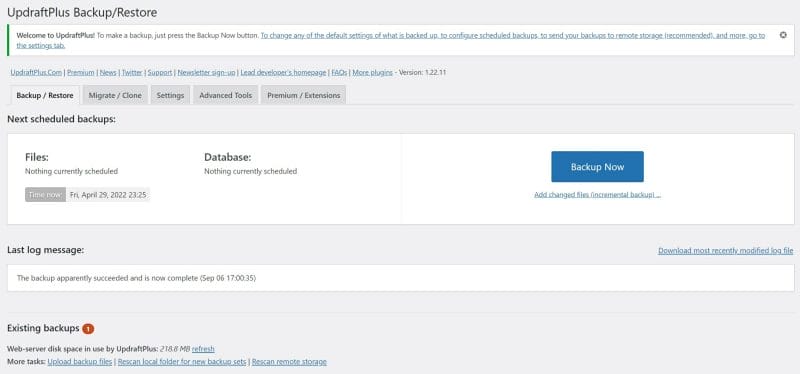Click the Backup Now button
The width and height of the screenshot is (800, 374).
click(x=597, y=166)
